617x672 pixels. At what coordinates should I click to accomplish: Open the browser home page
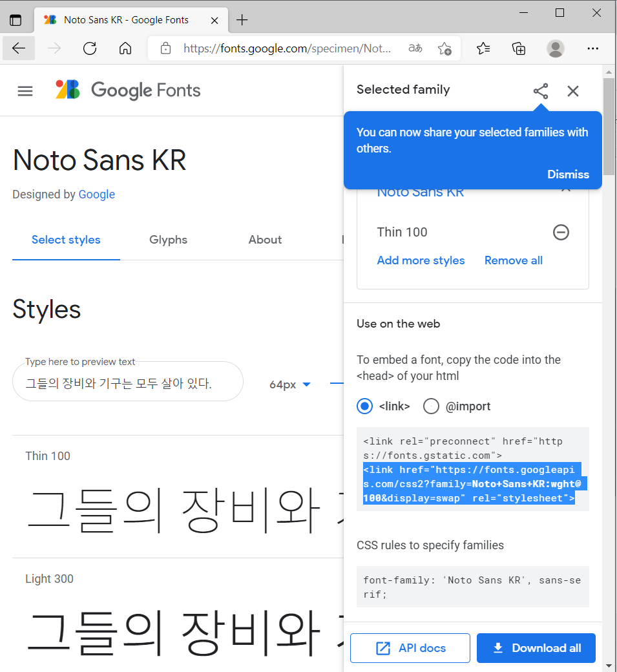click(x=125, y=48)
